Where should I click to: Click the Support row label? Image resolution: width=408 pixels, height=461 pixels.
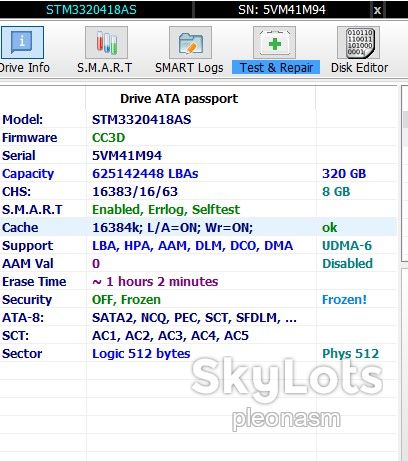click(27, 246)
